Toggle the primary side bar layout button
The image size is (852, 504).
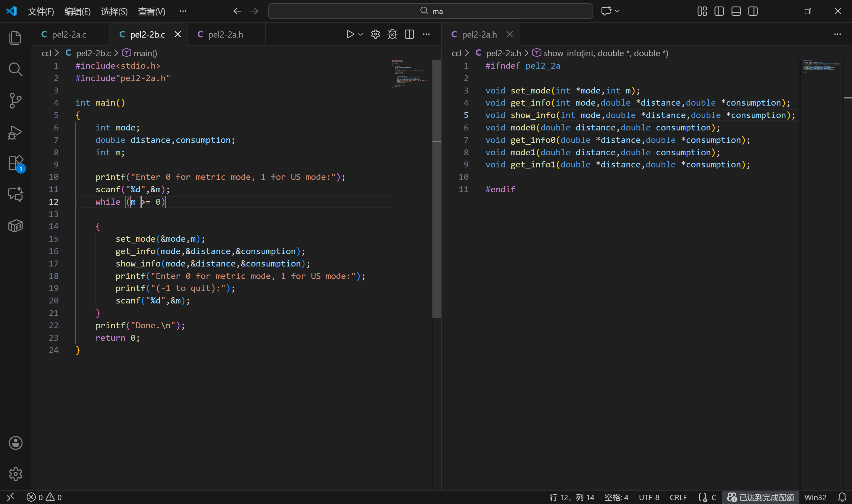(x=719, y=11)
